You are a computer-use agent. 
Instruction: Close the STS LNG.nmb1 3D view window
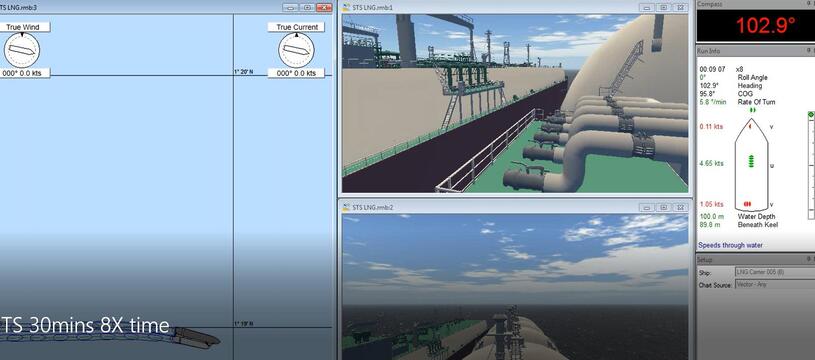(x=680, y=7)
